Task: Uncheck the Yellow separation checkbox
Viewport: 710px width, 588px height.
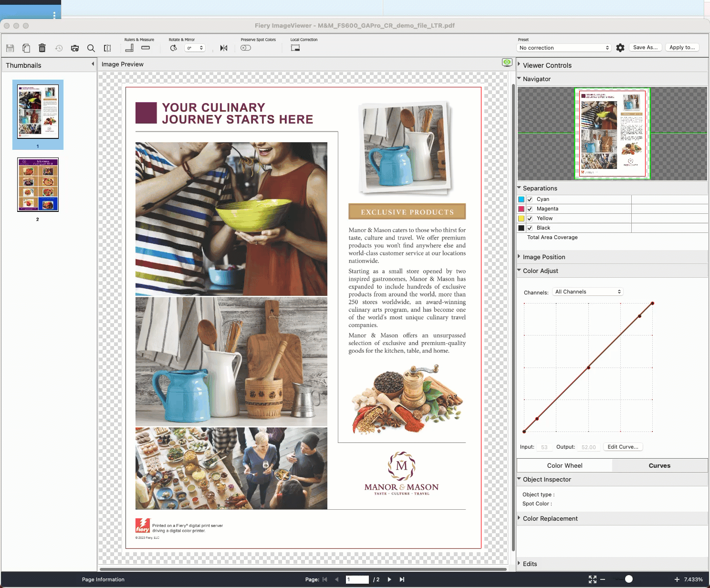Action: [x=530, y=219]
